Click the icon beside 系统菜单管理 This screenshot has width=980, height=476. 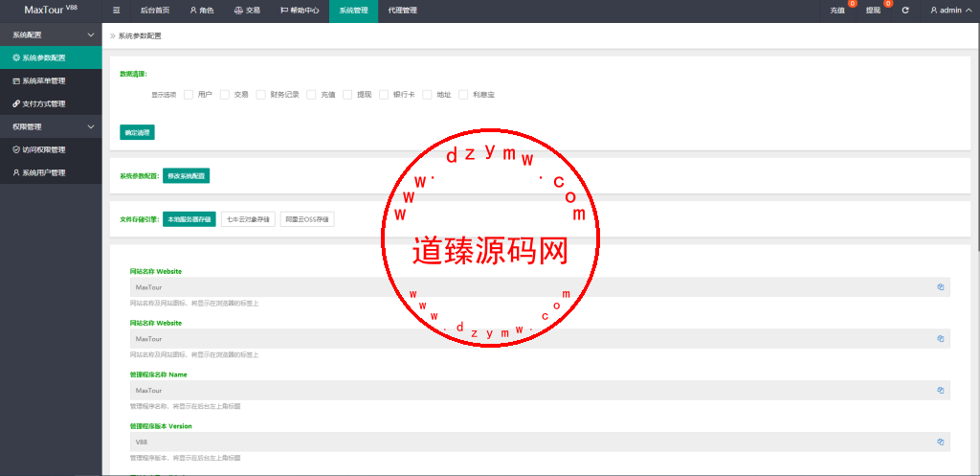click(x=16, y=80)
